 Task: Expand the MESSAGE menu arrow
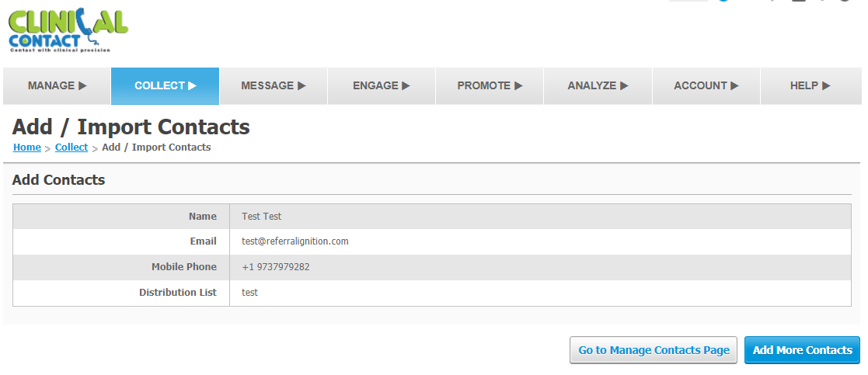click(302, 85)
